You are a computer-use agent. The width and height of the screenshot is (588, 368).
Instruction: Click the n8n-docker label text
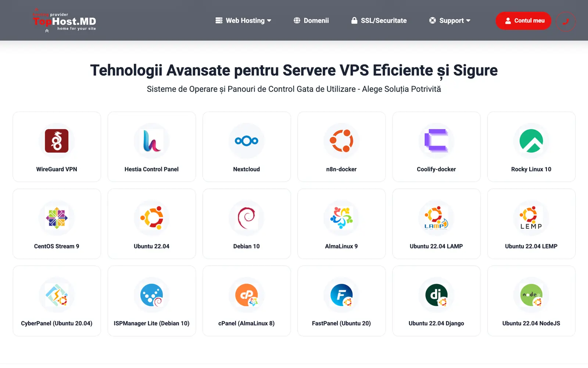click(x=341, y=169)
